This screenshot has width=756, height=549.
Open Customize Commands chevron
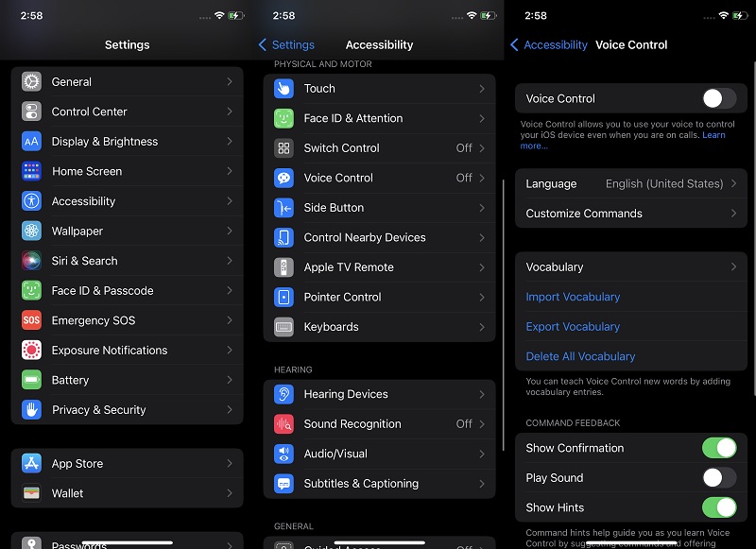point(734,213)
